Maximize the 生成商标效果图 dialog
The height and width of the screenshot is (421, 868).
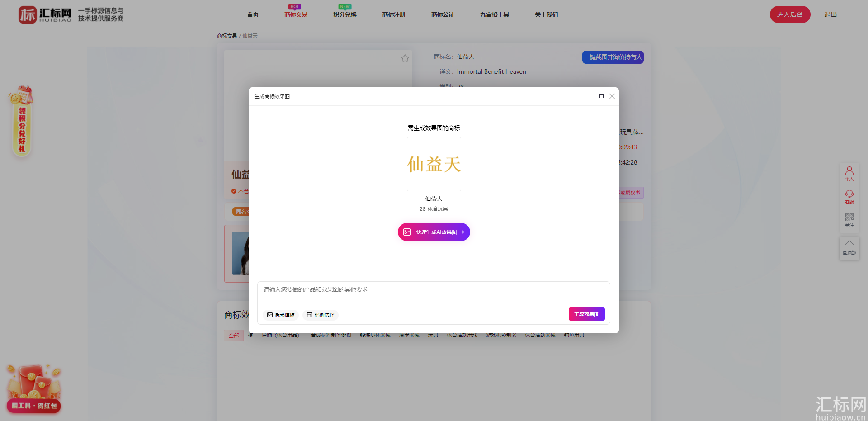(x=601, y=96)
